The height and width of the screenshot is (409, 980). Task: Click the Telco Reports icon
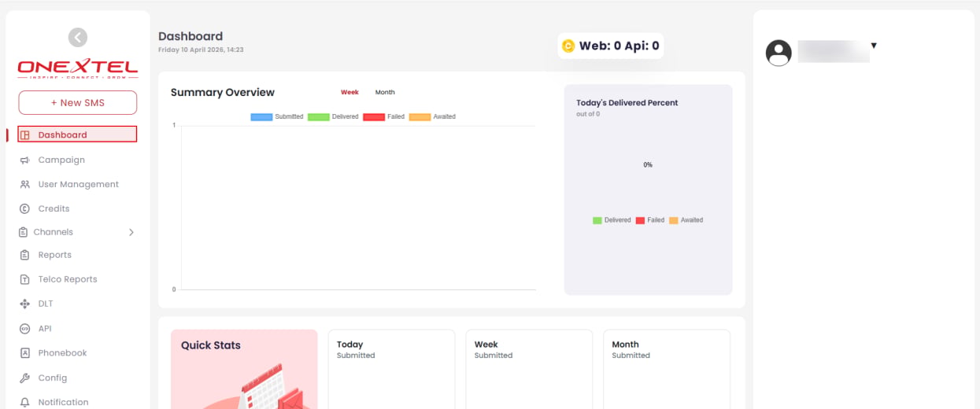[x=25, y=279]
